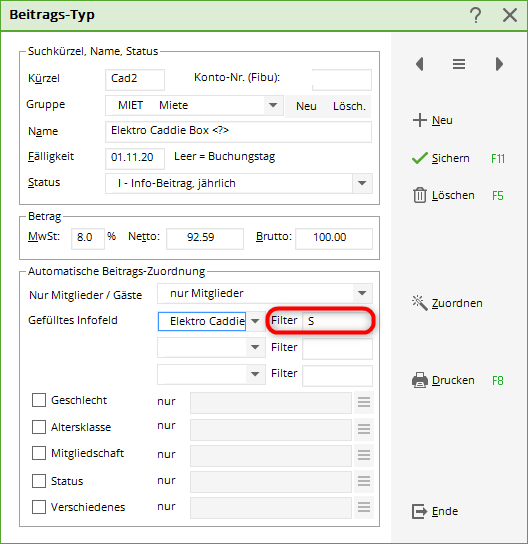Open the Nur Mitglieder / Gäste dropdown

click(362, 293)
